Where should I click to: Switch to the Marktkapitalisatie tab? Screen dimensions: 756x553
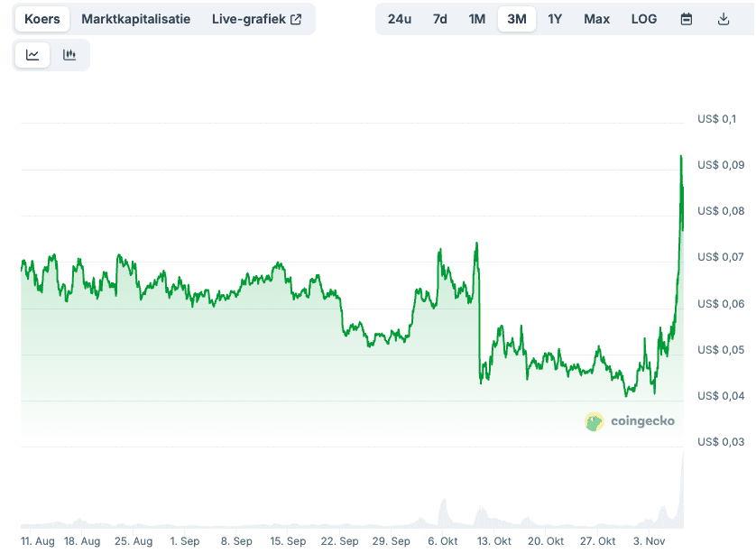point(135,17)
